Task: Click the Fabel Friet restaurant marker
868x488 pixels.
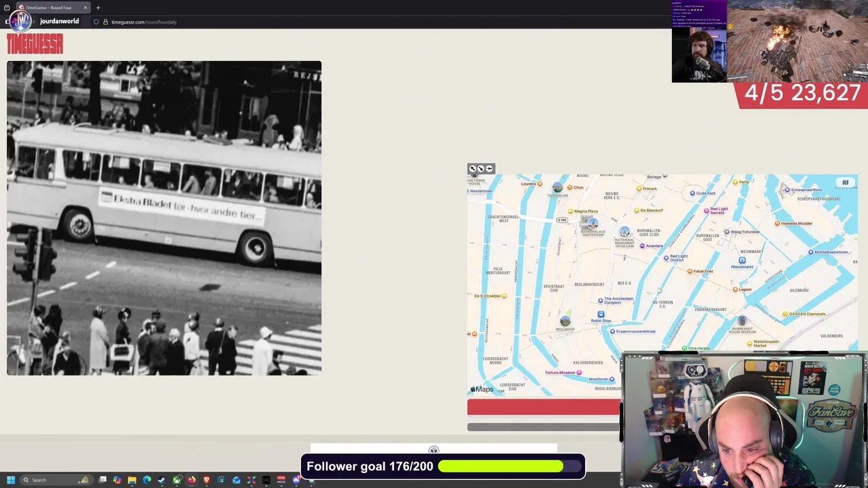Action: coord(690,272)
